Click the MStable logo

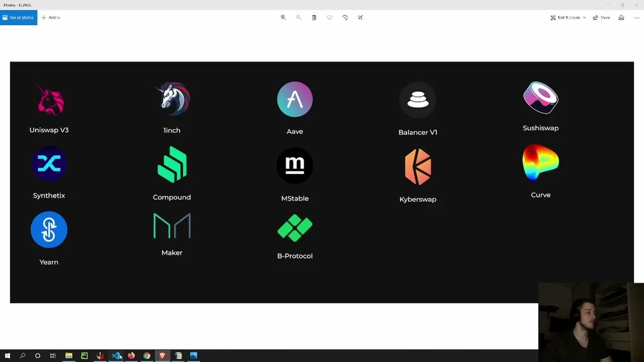point(295,165)
